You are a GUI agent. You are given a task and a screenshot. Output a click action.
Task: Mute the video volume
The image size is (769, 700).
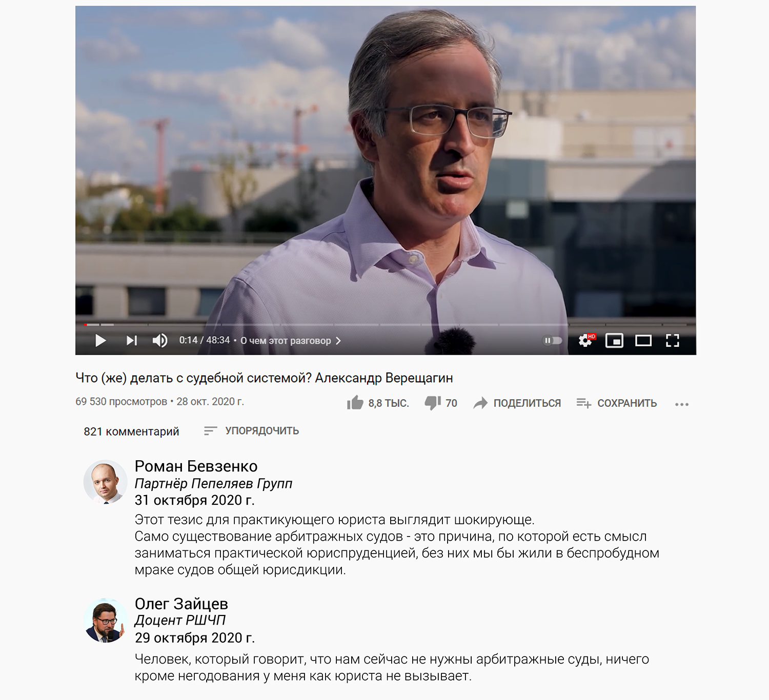(160, 341)
